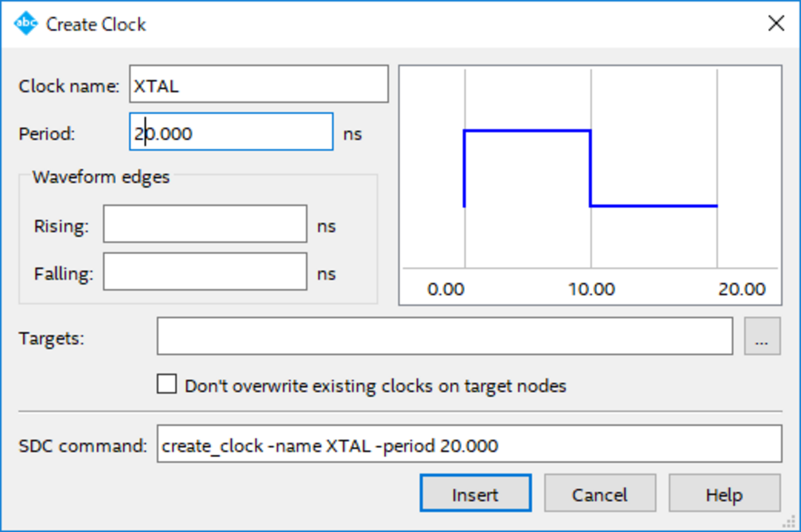Open the targets browse button with ellipsis
The image size is (801, 532).
pyautogui.click(x=762, y=337)
